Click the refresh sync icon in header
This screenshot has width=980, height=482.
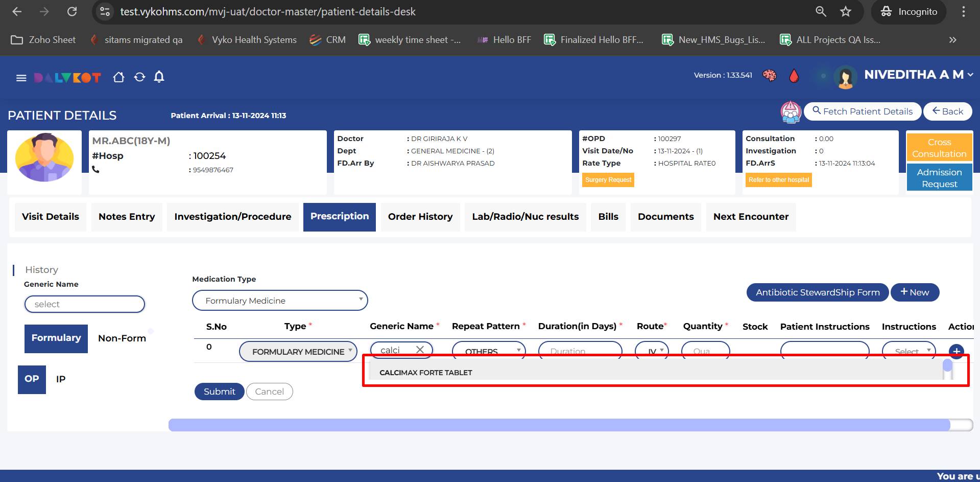[139, 77]
